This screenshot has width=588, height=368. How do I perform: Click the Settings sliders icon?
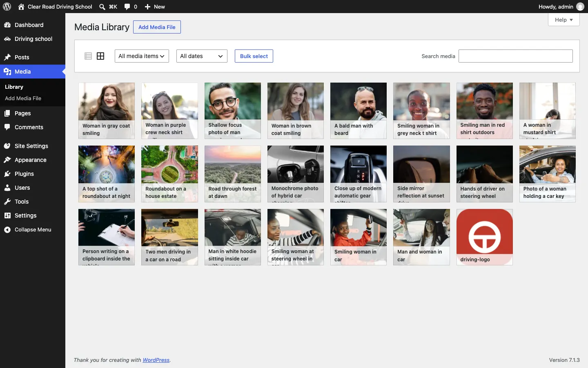pos(7,215)
